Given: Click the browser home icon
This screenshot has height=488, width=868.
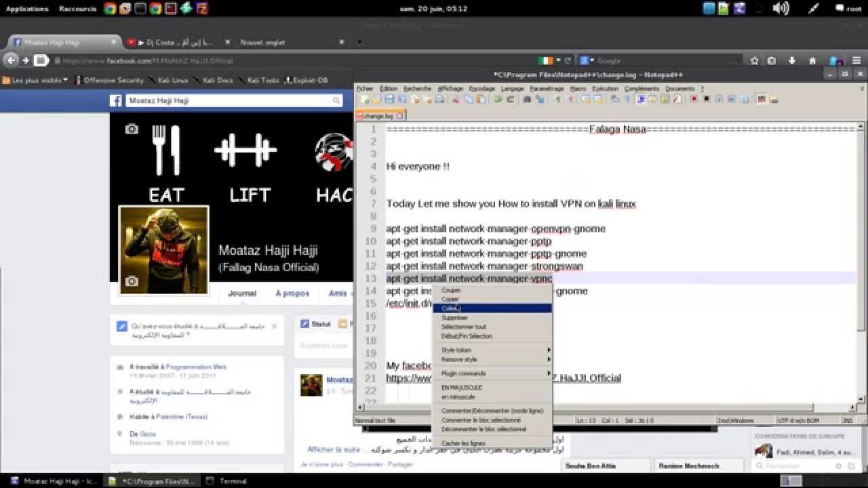Looking at the screenshot, I should (x=812, y=60).
